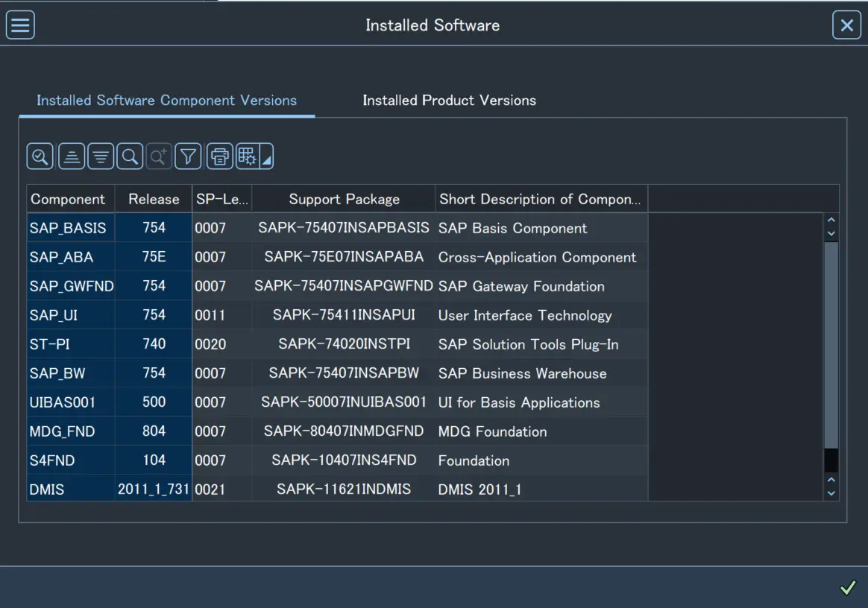This screenshot has height=608, width=868.
Task: Click the Component column header
Action: (x=70, y=199)
